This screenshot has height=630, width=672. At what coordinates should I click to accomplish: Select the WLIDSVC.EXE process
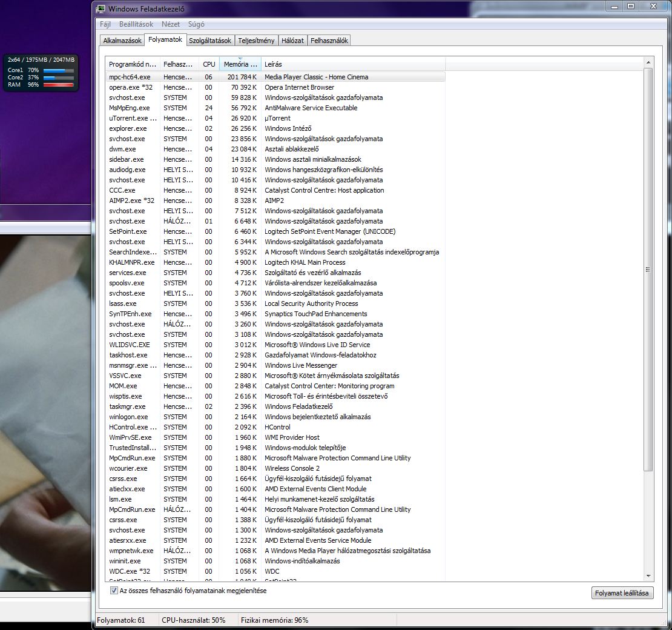coord(275,344)
